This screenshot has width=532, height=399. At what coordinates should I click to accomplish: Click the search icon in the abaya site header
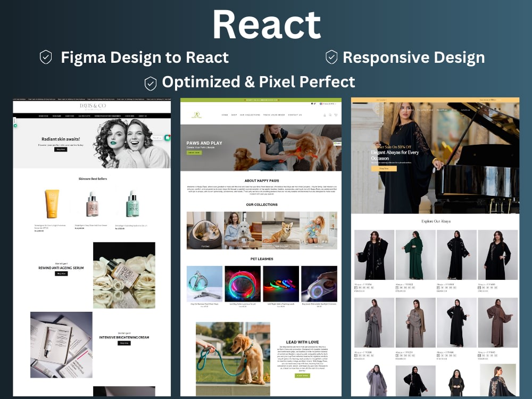(x=486, y=110)
